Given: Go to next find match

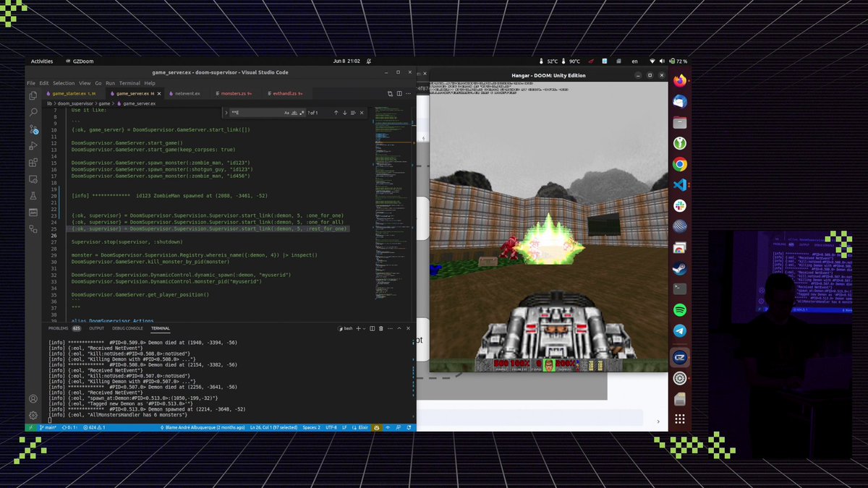Looking at the screenshot, I should pyautogui.click(x=344, y=113).
